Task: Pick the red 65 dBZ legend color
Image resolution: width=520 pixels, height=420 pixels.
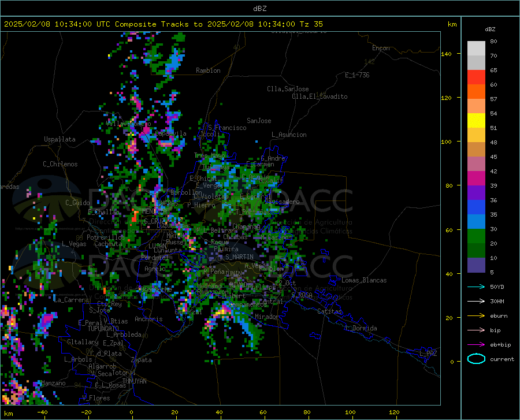Action: coord(476,77)
